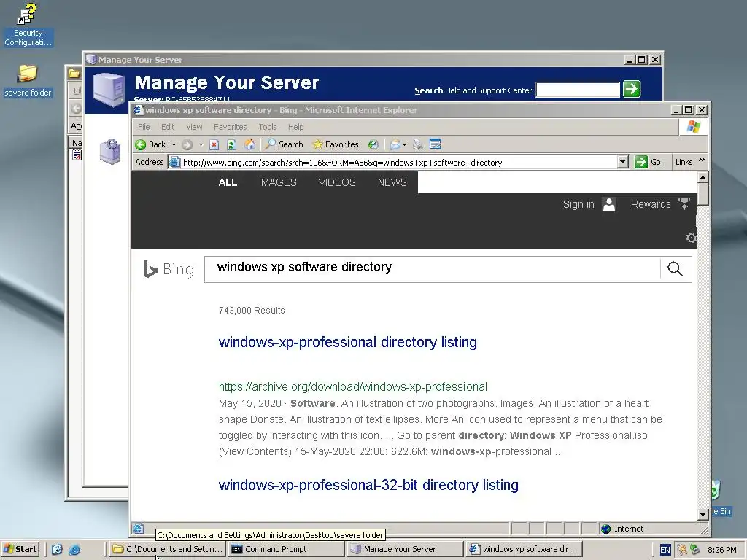Open the File menu in Internet Explorer
The image size is (747, 560).
[144, 127]
